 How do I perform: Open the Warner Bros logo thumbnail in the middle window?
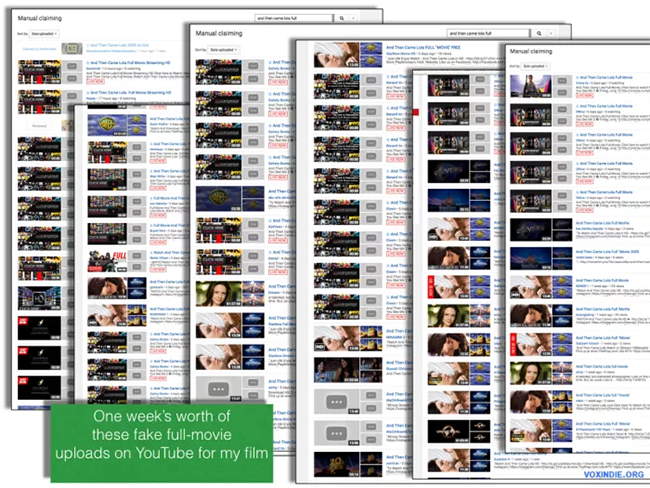point(218,199)
